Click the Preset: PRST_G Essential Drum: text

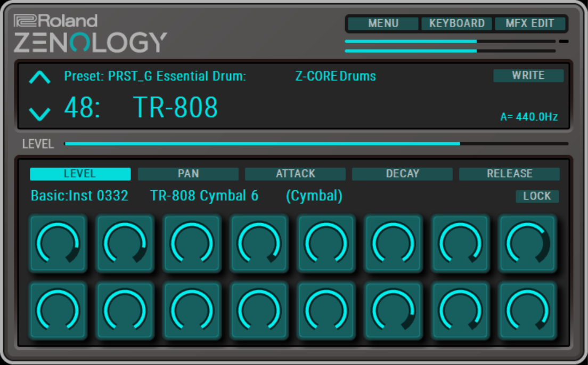[155, 76]
